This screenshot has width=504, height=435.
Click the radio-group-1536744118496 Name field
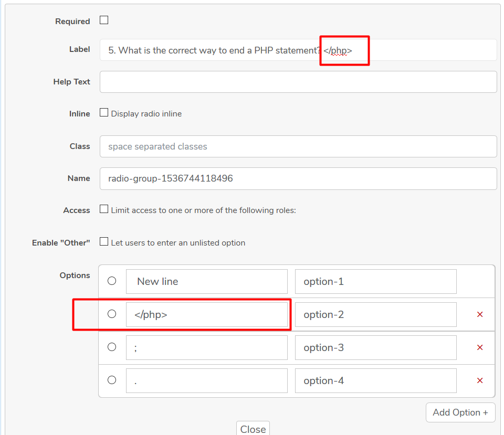click(x=298, y=178)
